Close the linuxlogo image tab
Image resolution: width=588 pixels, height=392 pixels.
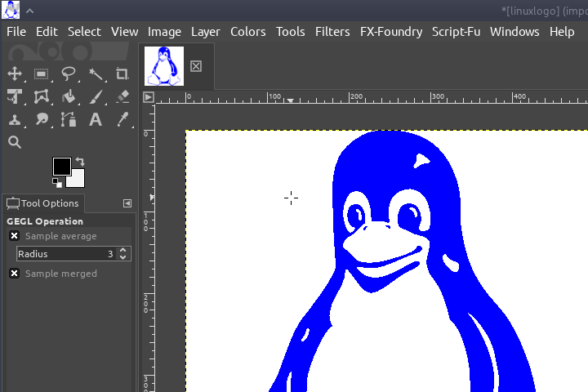pos(196,66)
